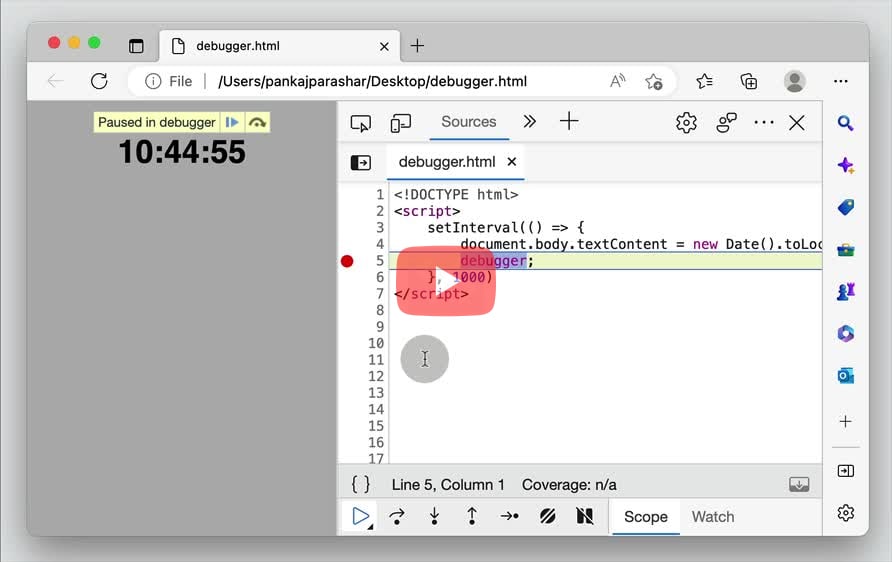Select the debugger.html browser tab

pos(279,46)
